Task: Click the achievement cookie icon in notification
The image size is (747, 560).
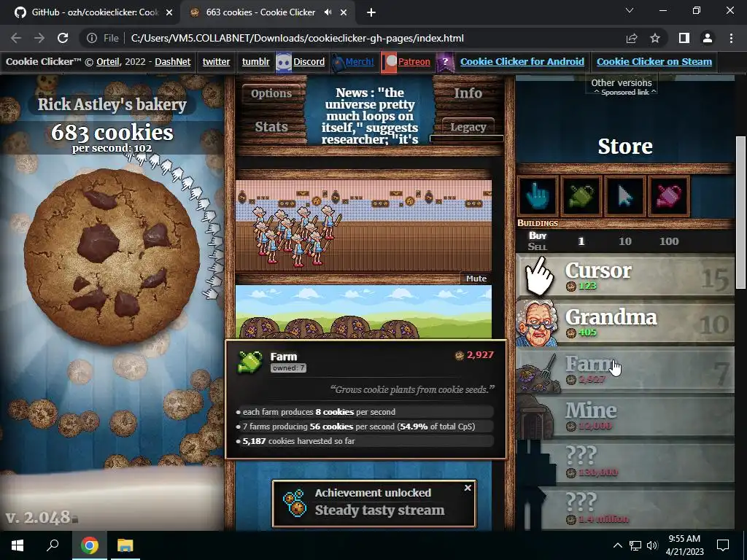Action: coord(295,503)
